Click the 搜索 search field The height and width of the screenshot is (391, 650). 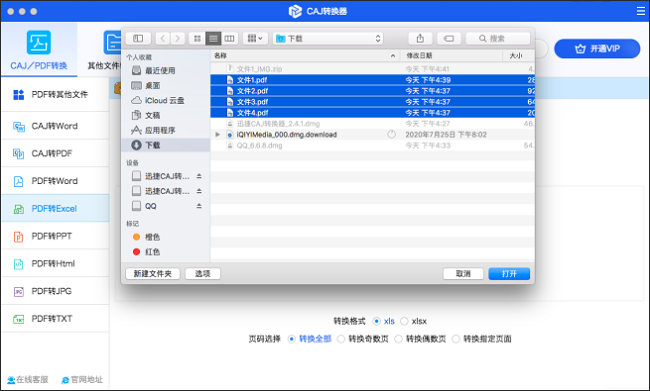point(498,39)
